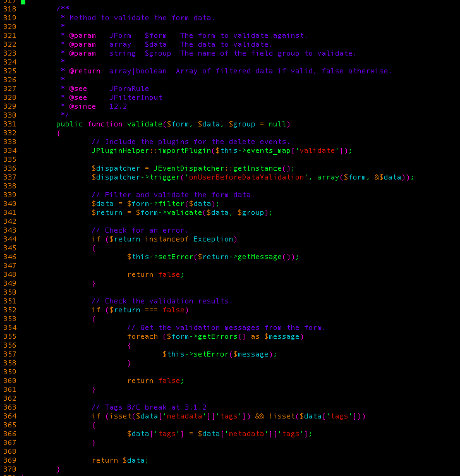The image size is (460, 476).
Task: Click line number 352
Action: click(9, 310)
